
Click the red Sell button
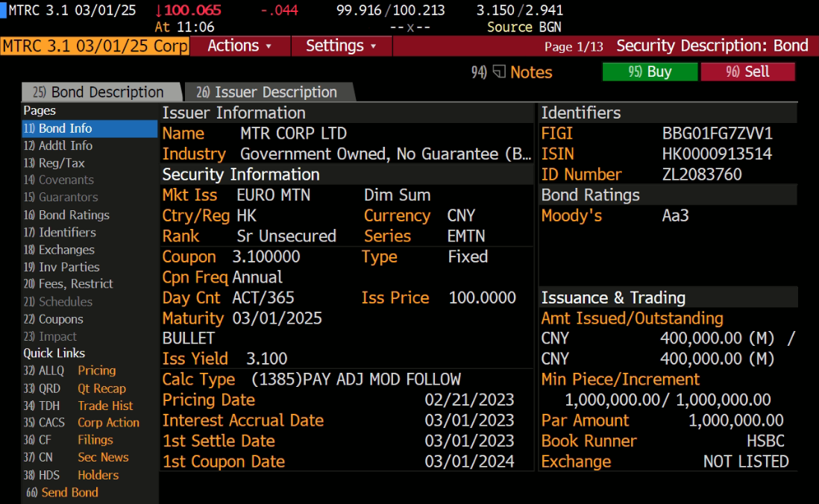click(747, 72)
